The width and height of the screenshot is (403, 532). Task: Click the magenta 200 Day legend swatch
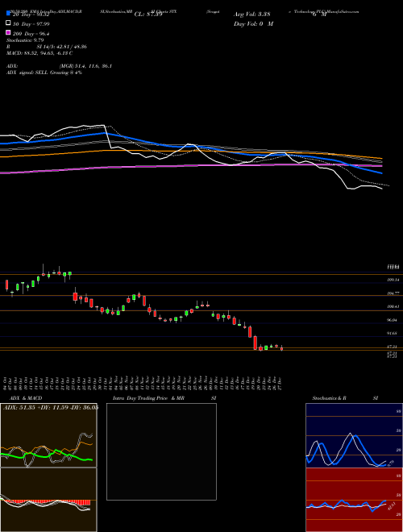9,33
